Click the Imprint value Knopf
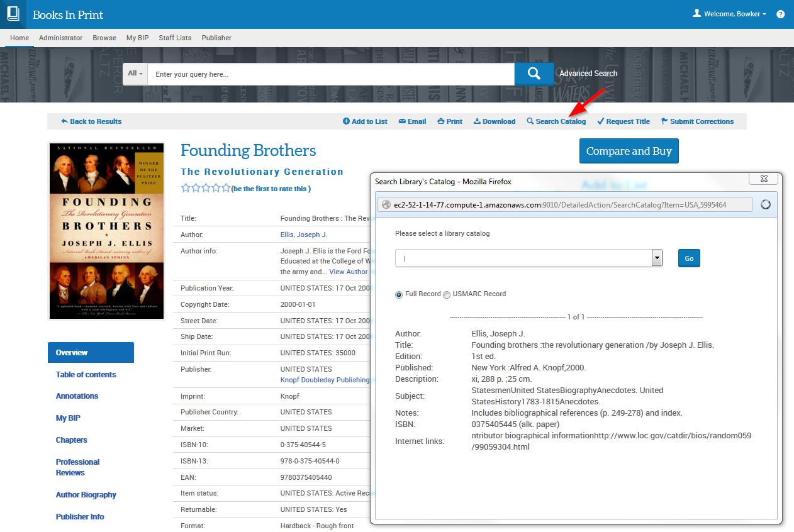 [x=290, y=396]
